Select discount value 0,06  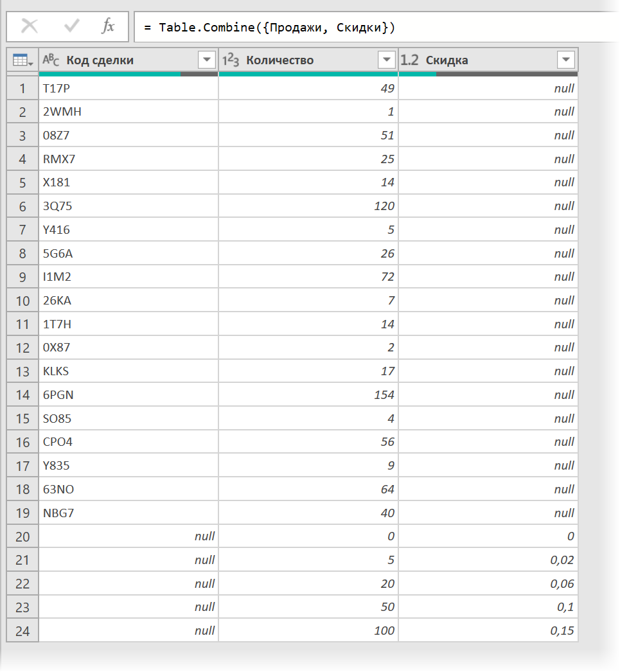pyautogui.click(x=488, y=583)
